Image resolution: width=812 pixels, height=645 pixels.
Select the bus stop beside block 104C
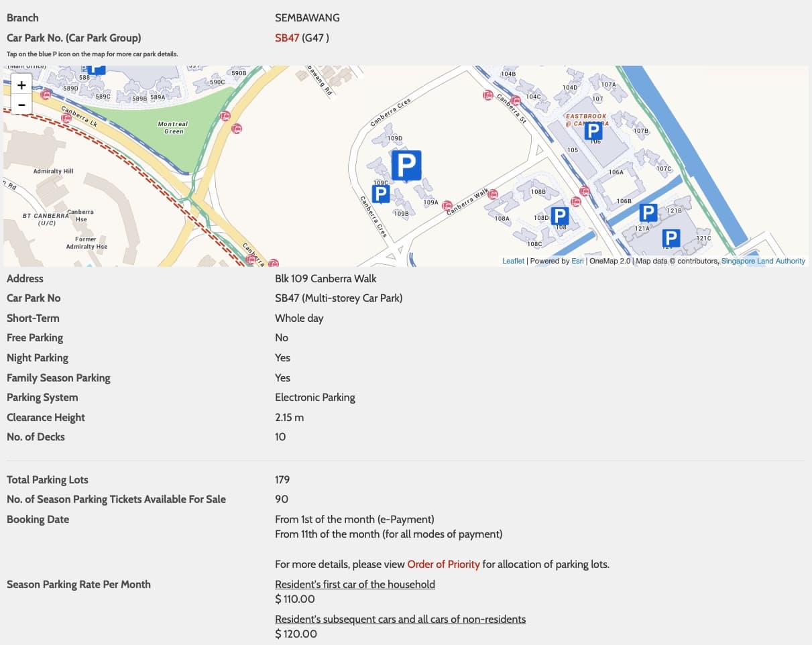point(515,101)
